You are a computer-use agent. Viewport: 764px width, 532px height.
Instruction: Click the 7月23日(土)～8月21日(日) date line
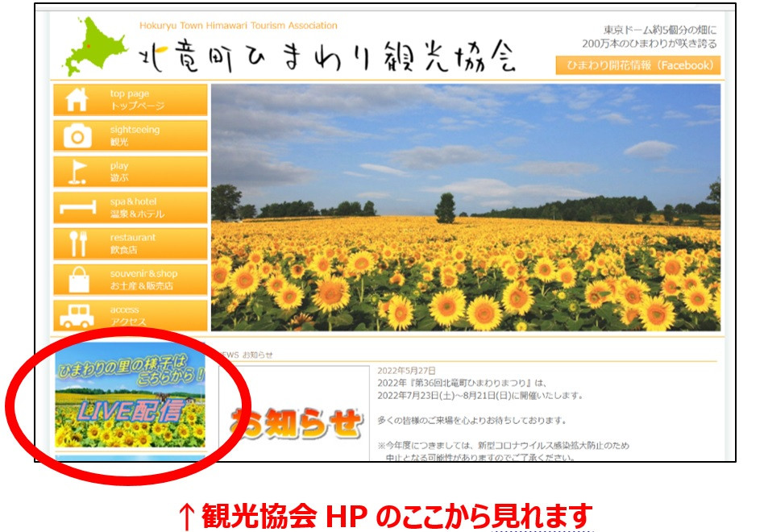480,395
